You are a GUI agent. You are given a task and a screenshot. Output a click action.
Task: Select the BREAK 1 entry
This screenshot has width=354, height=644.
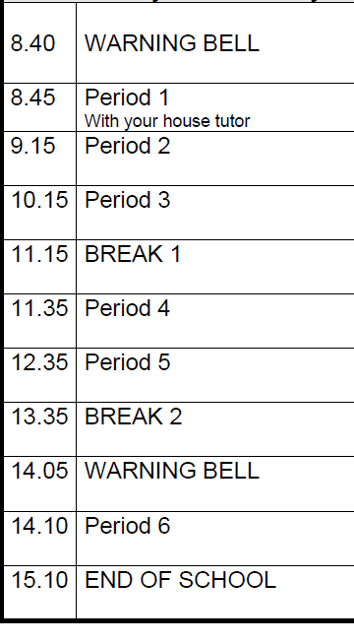(x=133, y=254)
